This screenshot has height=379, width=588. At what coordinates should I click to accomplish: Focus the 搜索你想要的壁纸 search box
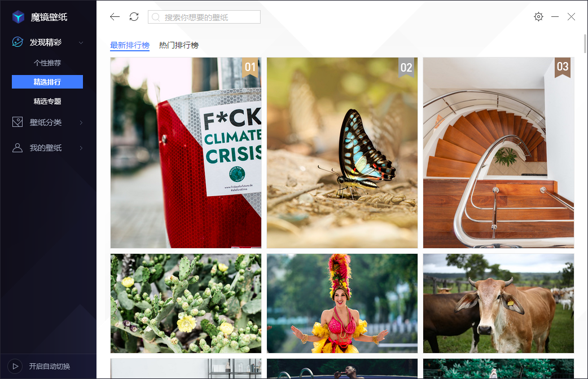(x=204, y=17)
